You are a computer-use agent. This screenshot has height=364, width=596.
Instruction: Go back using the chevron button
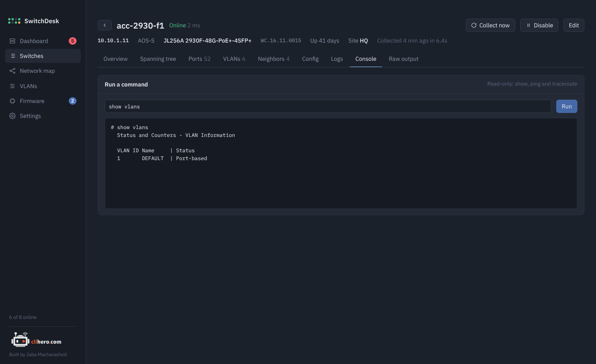105,25
